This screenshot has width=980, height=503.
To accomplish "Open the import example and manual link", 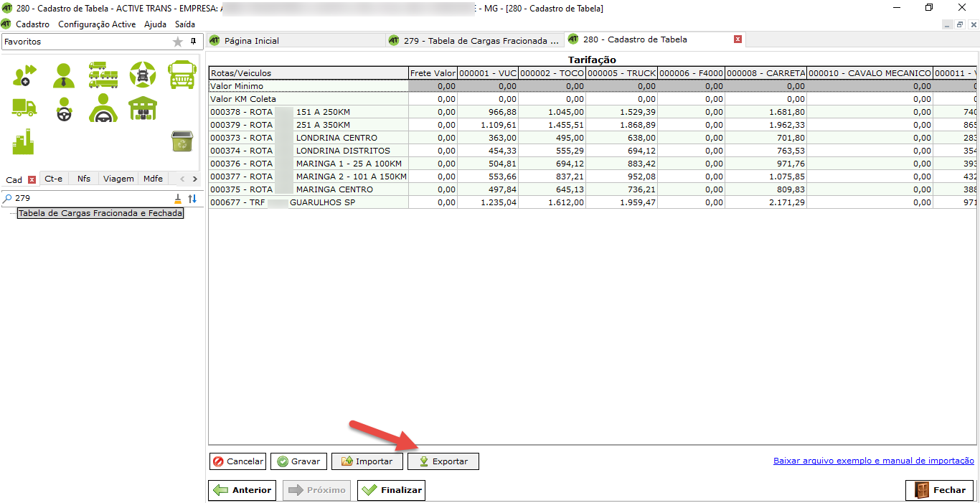I will tap(873, 461).
